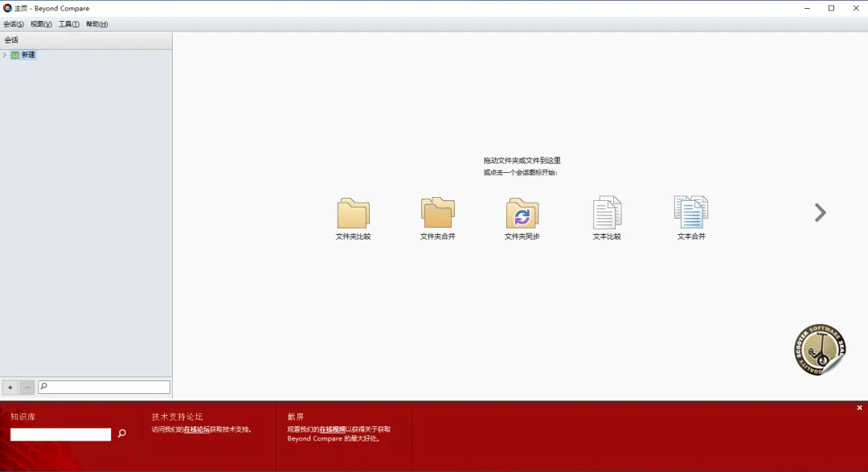This screenshot has height=472, width=868.
Task: Click the 截屏 heading
Action: click(x=296, y=417)
